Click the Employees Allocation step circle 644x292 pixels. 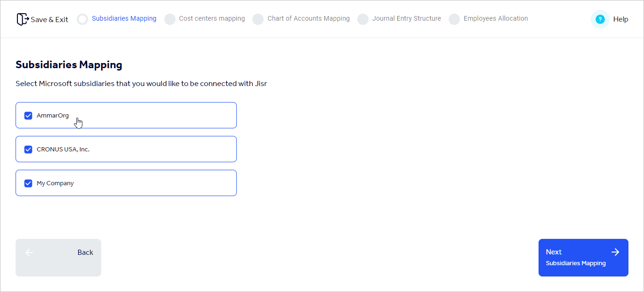[x=454, y=19]
